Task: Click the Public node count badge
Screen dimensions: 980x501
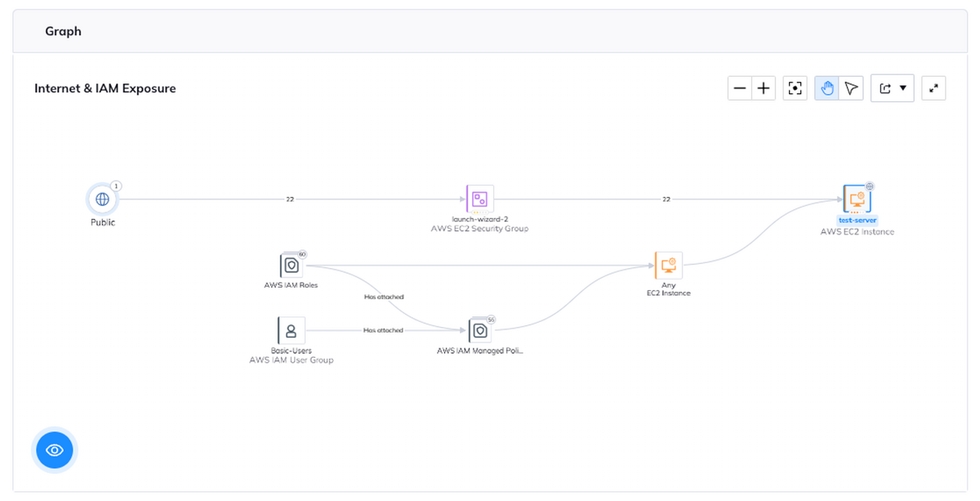Action: [116, 186]
